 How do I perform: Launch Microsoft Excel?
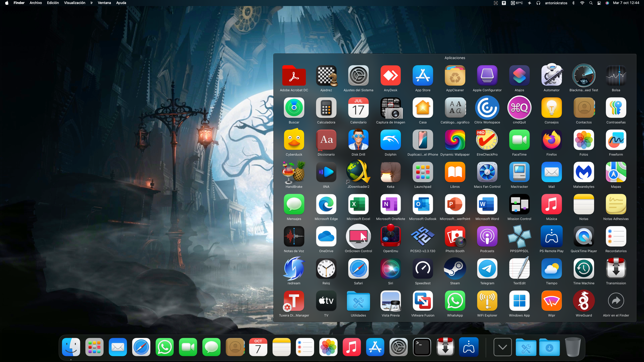pos(358,204)
